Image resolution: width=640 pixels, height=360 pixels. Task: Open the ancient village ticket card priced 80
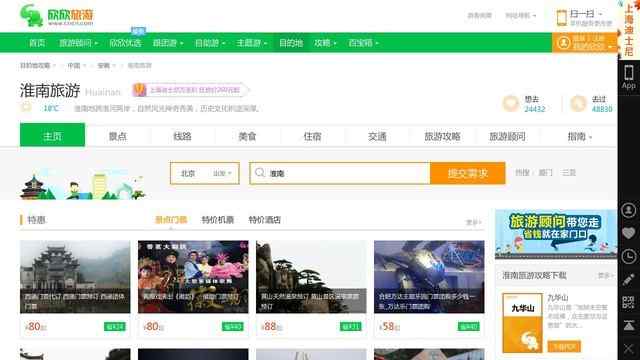[75, 288]
